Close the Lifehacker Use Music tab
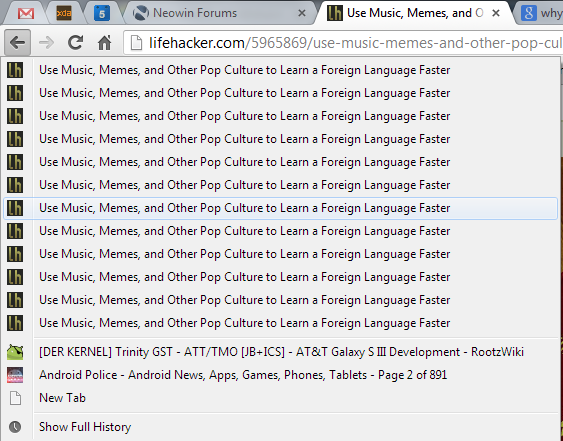 [496, 13]
